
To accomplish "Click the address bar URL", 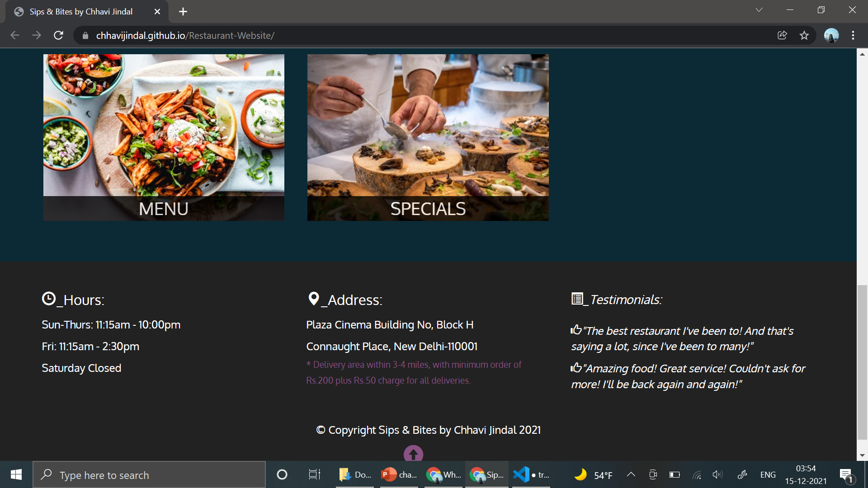I will click(185, 36).
